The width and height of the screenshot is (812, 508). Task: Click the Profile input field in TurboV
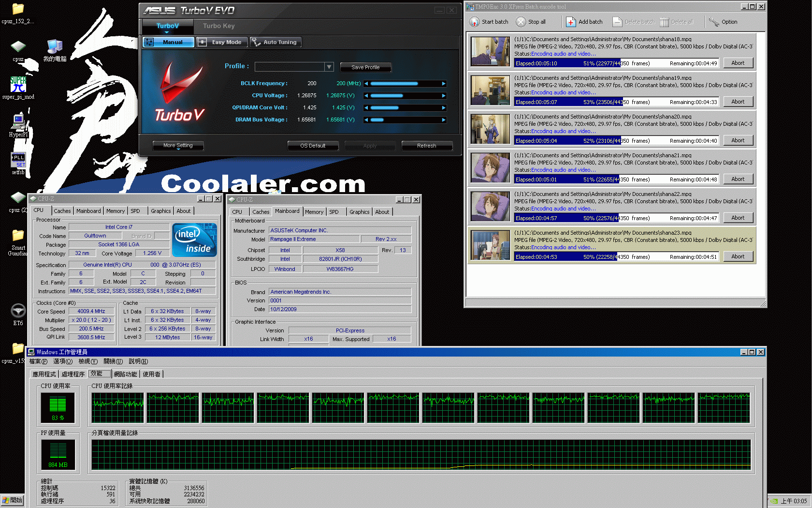click(290, 67)
